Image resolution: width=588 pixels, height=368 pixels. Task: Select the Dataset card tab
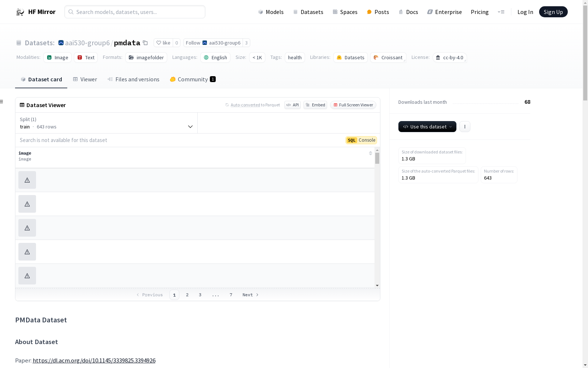click(41, 79)
